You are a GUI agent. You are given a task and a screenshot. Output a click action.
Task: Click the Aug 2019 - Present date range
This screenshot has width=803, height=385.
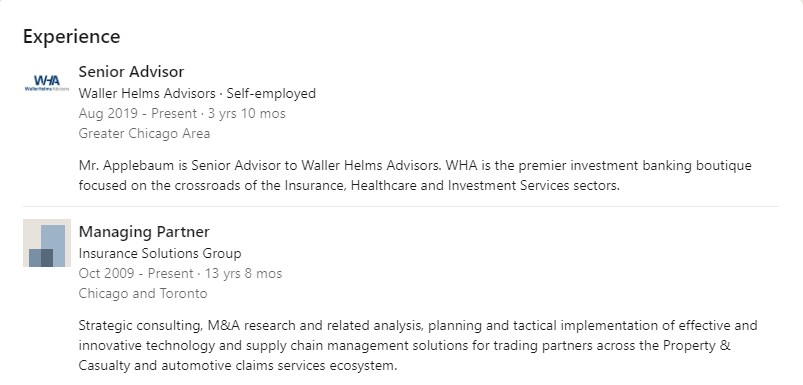coord(138,113)
